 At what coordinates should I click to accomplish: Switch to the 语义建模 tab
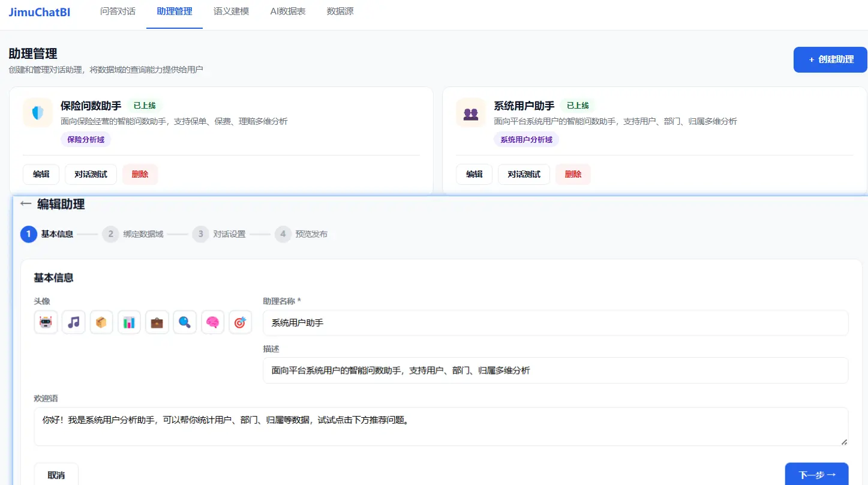232,11
